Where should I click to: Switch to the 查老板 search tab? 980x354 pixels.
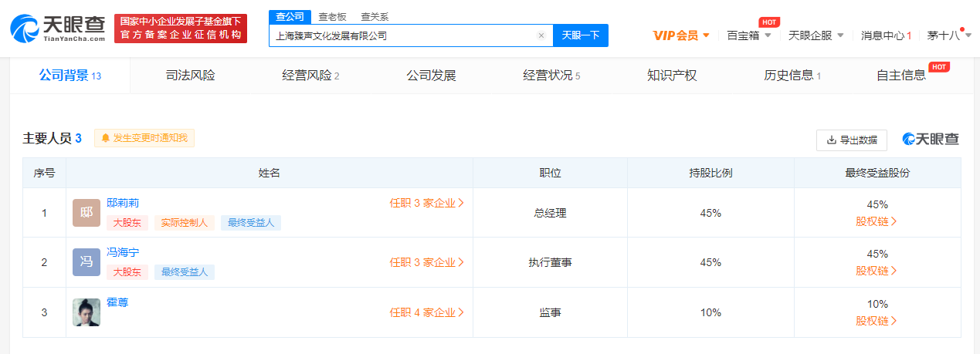point(333,16)
